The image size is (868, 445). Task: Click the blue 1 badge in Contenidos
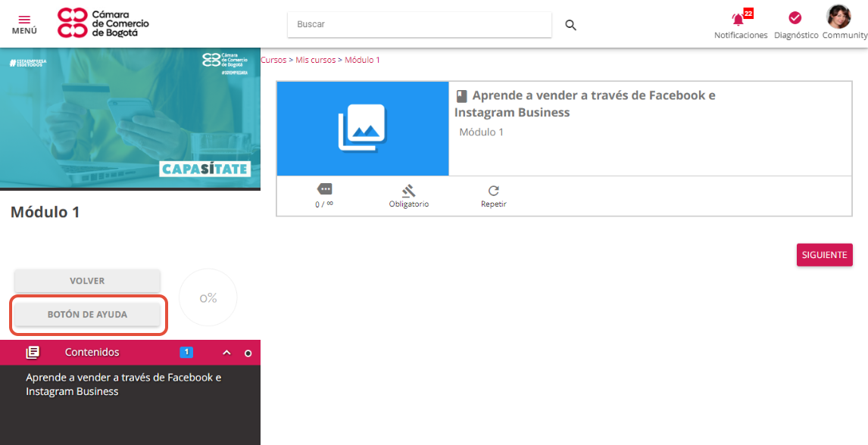pyautogui.click(x=186, y=352)
